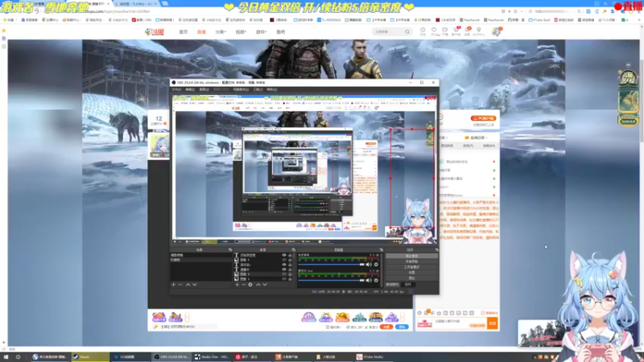Open source properties with the gear icon
Screen dimensions: 644x362
[250, 285]
